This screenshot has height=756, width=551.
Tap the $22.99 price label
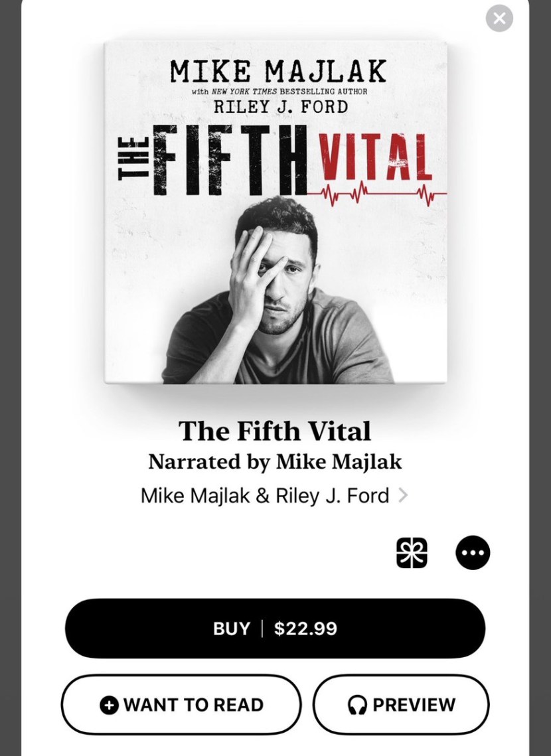point(305,629)
